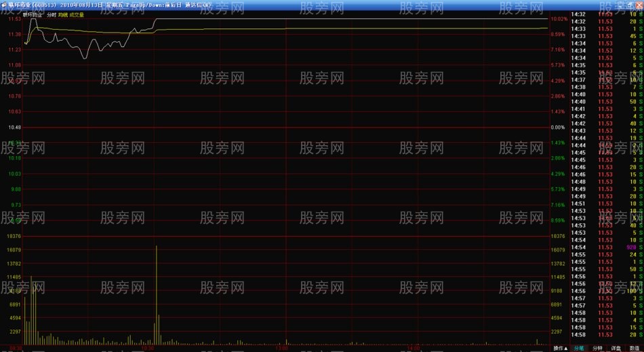Switch to the 分笔 tab
644x352 pixels.
(579, 349)
